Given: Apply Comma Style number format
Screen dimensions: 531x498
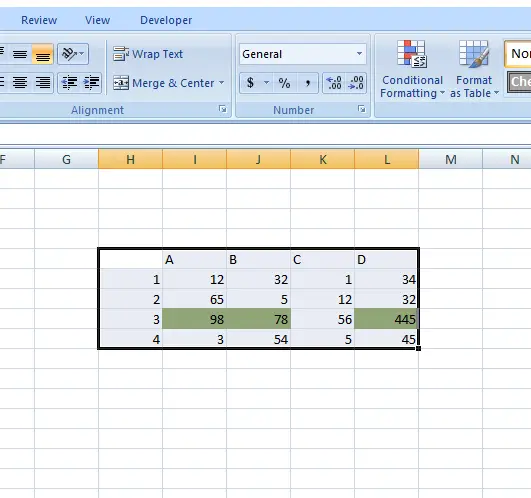Looking at the screenshot, I should (307, 83).
